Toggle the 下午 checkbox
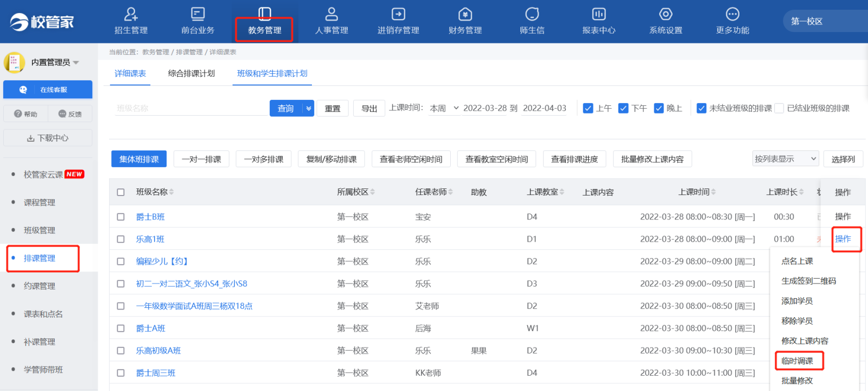Screen dimensions: 868x391 [623, 108]
